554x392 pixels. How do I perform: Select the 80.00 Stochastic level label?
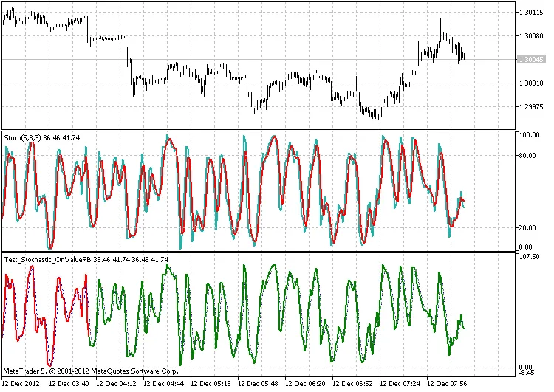pos(528,156)
